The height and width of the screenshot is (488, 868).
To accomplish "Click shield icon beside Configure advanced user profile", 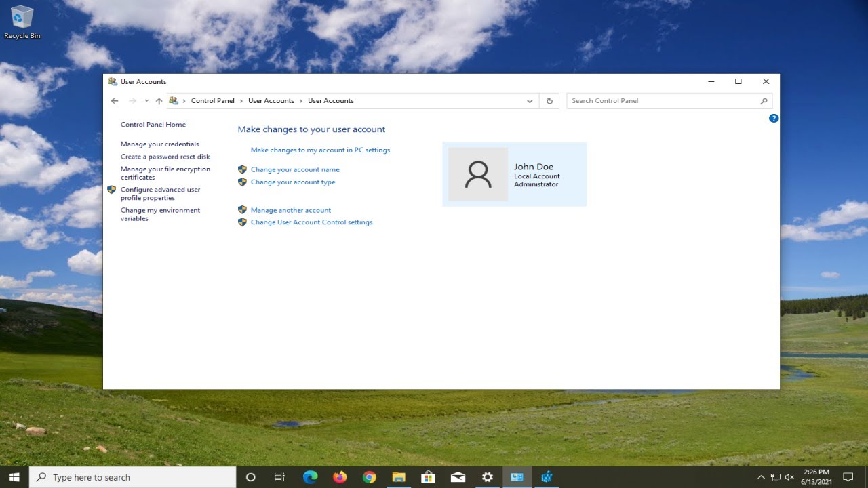I will [112, 190].
